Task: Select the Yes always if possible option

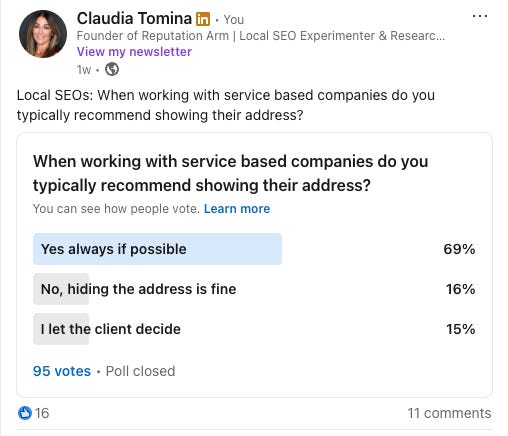Action: (x=254, y=249)
